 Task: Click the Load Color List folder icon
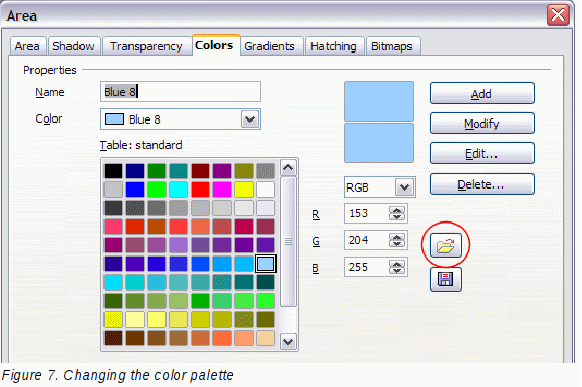(x=446, y=245)
